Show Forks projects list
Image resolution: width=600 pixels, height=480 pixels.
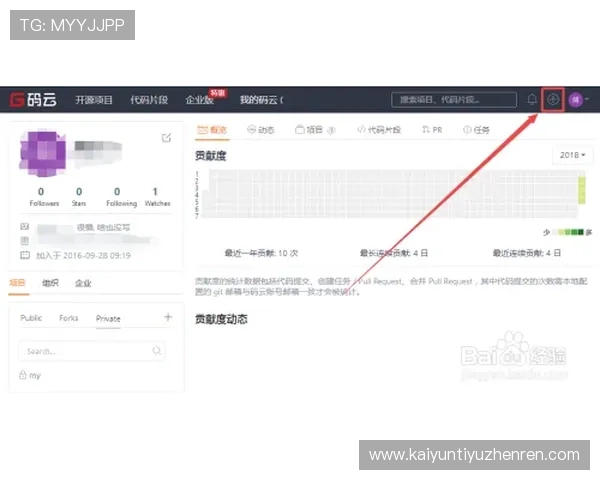pyautogui.click(x=68, y=318)
